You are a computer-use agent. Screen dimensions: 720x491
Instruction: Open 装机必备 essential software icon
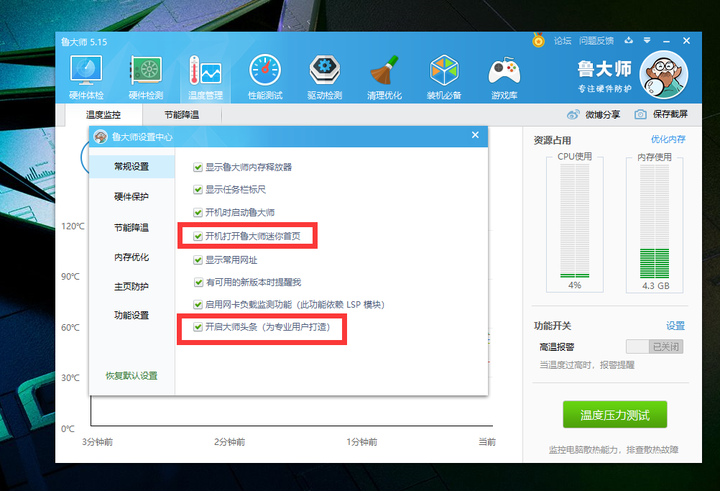(x=444, y=76)
